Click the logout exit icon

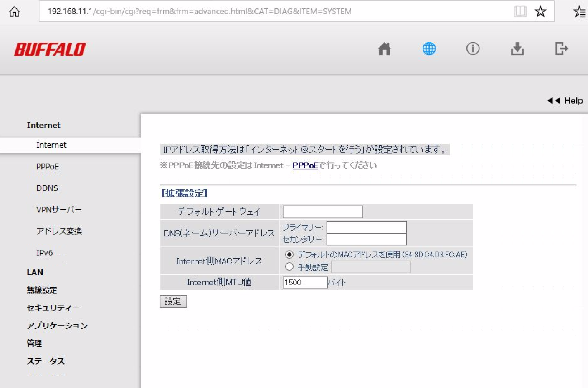[x=561, y=48]
